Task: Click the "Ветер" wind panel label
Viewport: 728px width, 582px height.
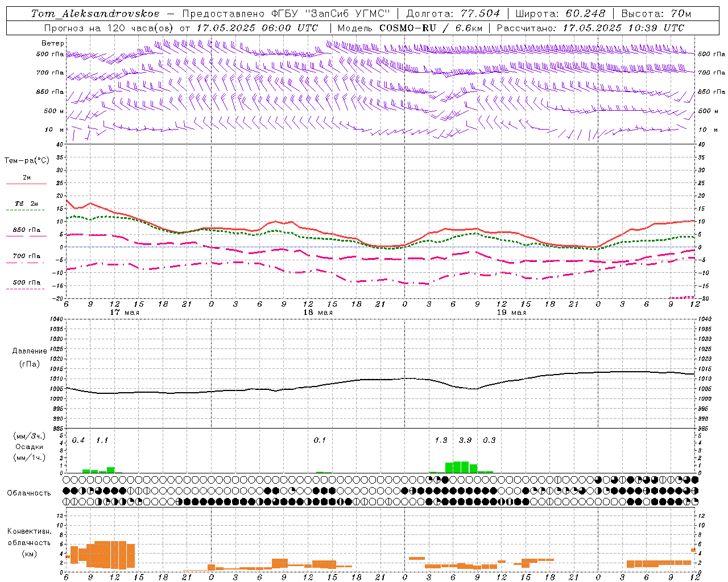Action: pyautogui.click(x=53, y=43)
